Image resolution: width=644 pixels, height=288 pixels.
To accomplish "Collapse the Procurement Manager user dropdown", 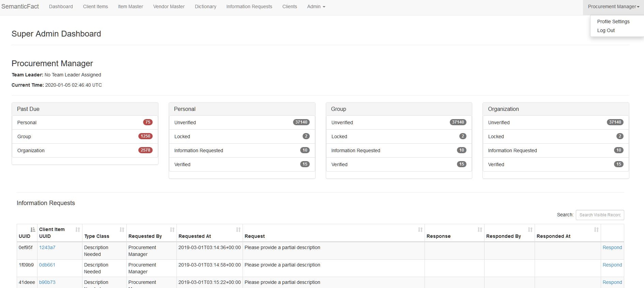I will click(x=613, y=6).
